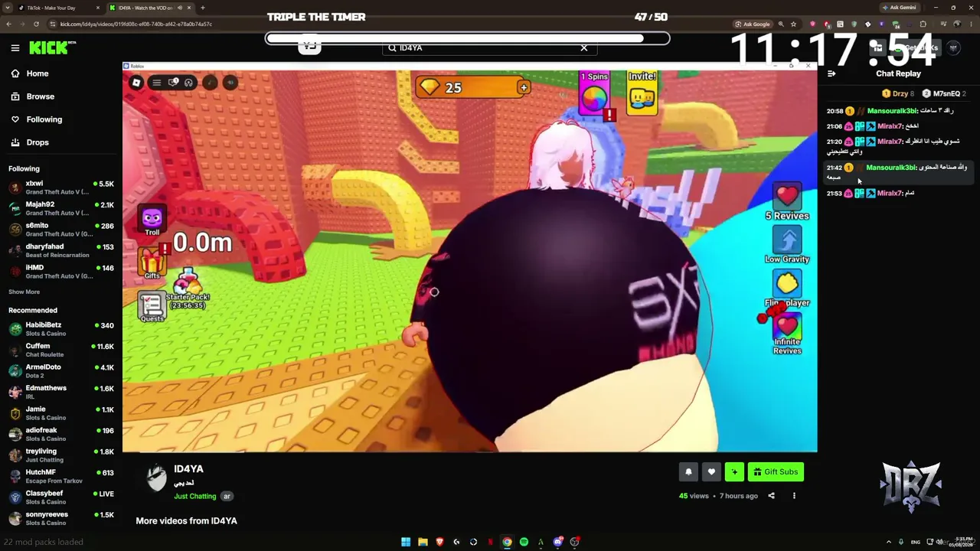Open recommended channel sonnyreeves
980x551 pixels.
click(x=61, y=518)
